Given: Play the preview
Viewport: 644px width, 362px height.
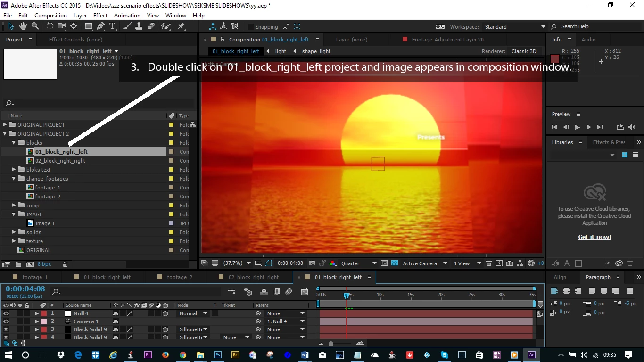Looking at the screenshot, I should click(577, 127).
